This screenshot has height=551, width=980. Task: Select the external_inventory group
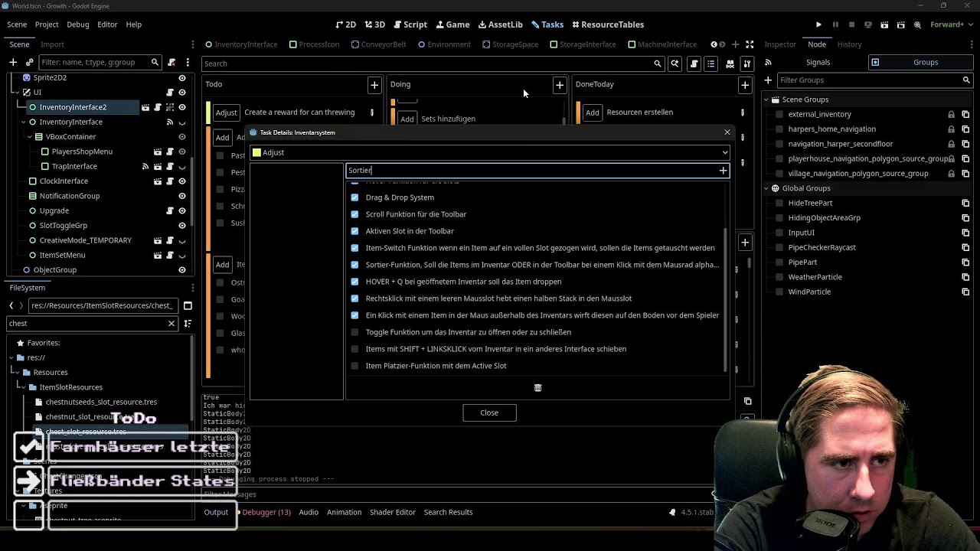coord(820,114)
